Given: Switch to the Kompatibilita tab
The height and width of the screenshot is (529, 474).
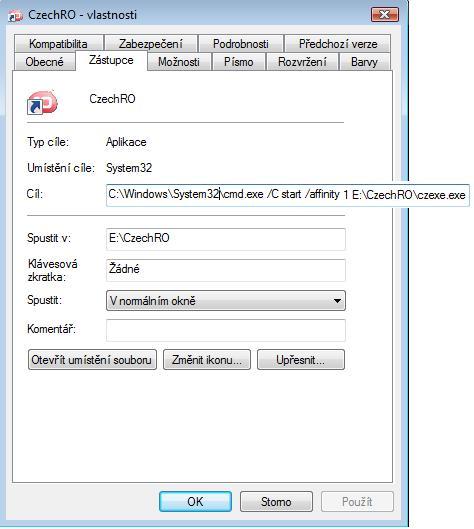Looking at the screenshot, I should click(x=58, y=44).
